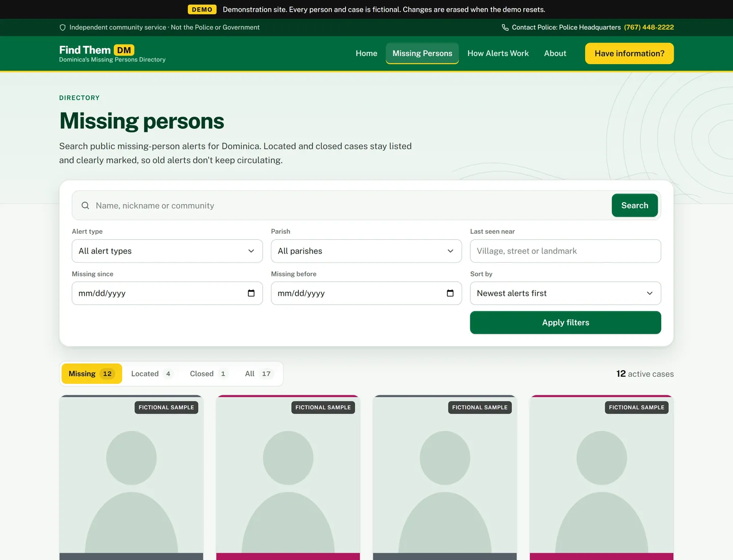Viewport: 733px width, 560px height.
Task: Open the Missing since calendar picker icon
Action: [251, 293]
